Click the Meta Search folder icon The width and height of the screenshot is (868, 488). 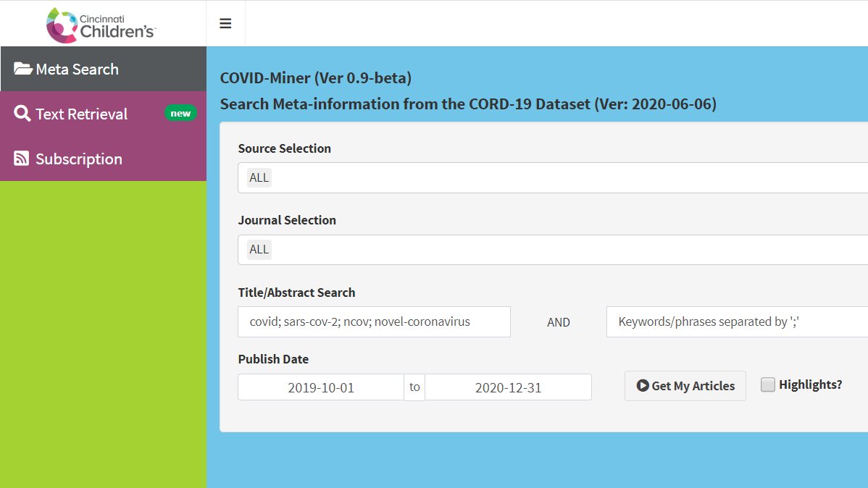click(22, 69)
